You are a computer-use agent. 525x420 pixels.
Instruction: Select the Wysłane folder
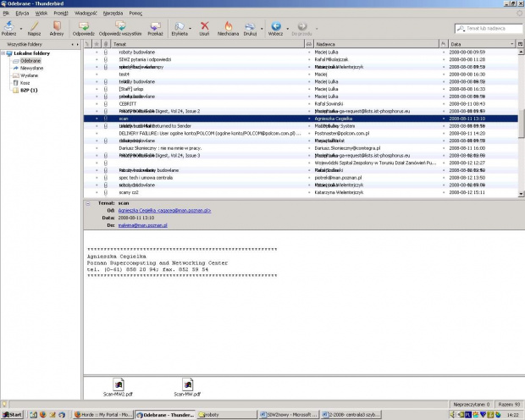click(x=30, y=75)
